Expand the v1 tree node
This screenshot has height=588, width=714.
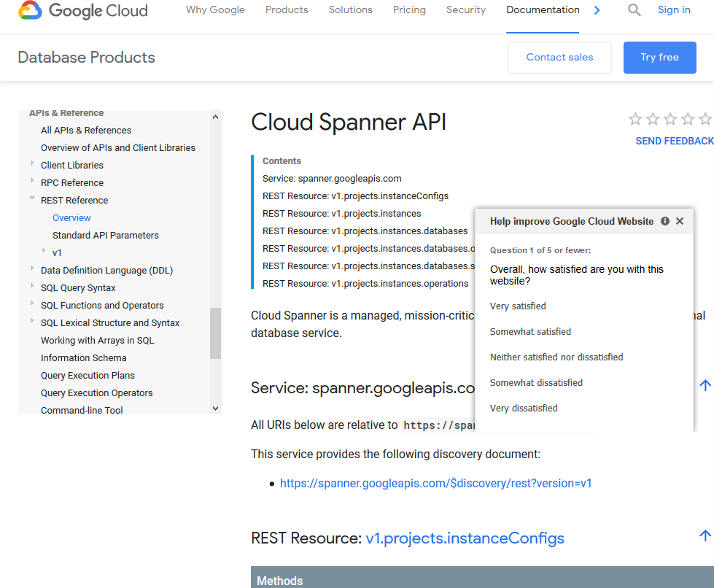pos(44,250)
